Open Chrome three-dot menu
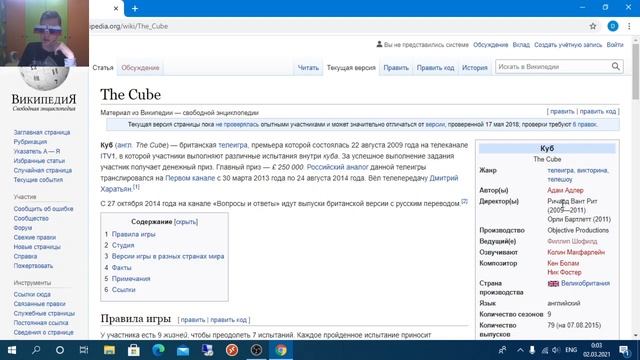Viewport: 640px width, 360px height. (x=629, y=26)
